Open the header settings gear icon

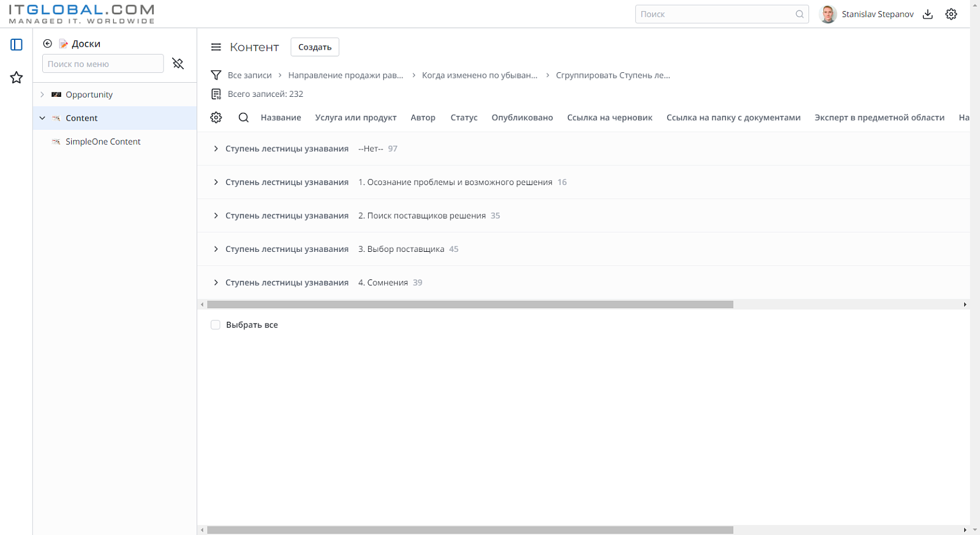click(x=951, y=14)
